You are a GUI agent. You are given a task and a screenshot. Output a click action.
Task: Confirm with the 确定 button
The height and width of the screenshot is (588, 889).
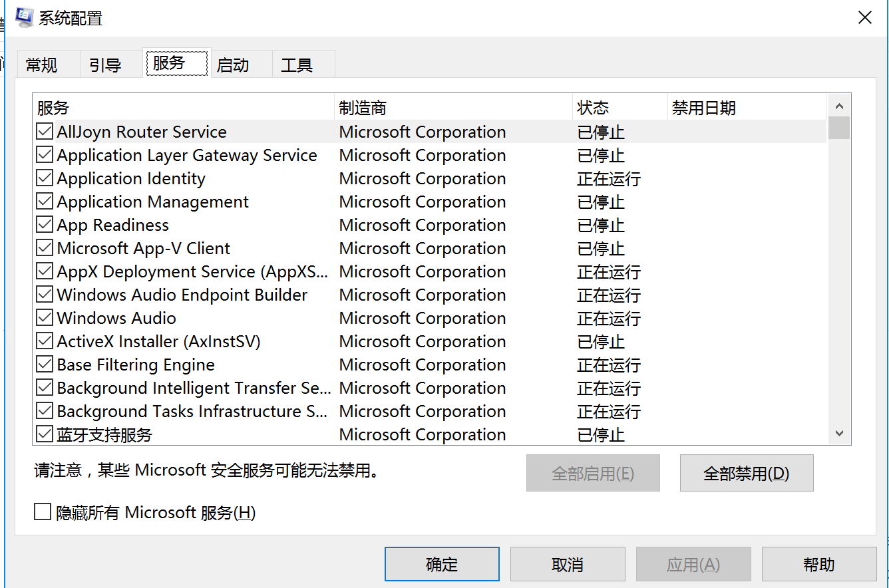pos(442,565)
